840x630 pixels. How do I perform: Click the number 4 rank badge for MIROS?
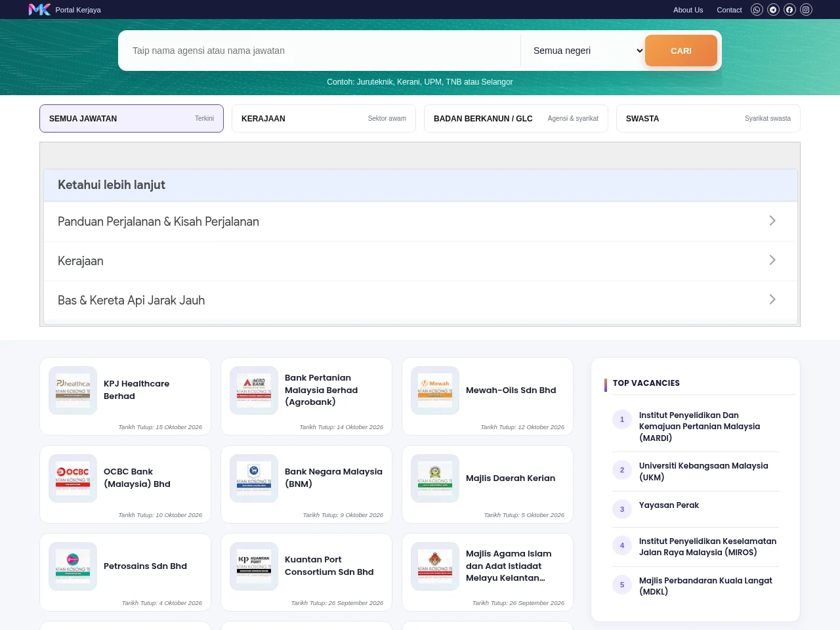pos(622,545)
